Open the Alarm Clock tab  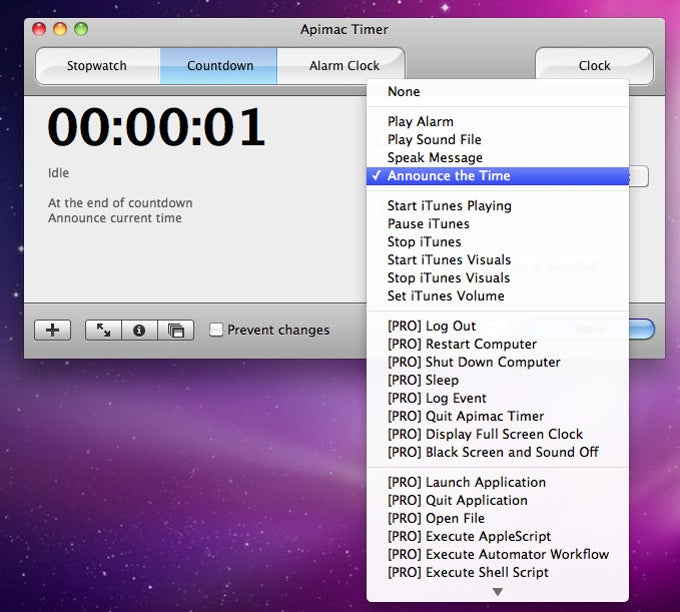[x=341, y=66]
